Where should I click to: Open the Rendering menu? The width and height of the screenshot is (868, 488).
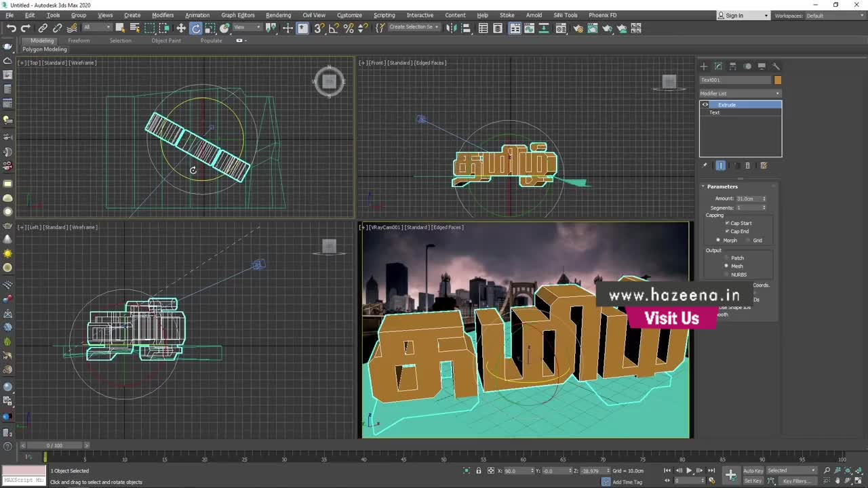pyautogui.click(x=278, y=15)
